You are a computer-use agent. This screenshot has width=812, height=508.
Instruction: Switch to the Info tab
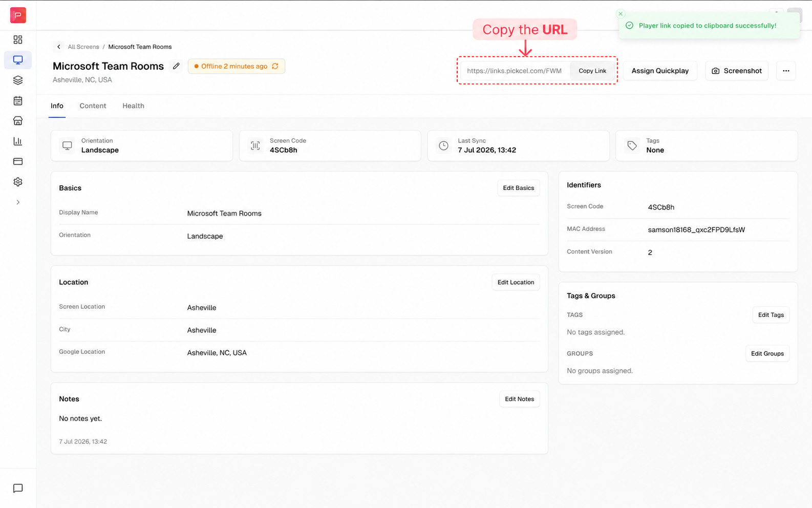[57, 106]
